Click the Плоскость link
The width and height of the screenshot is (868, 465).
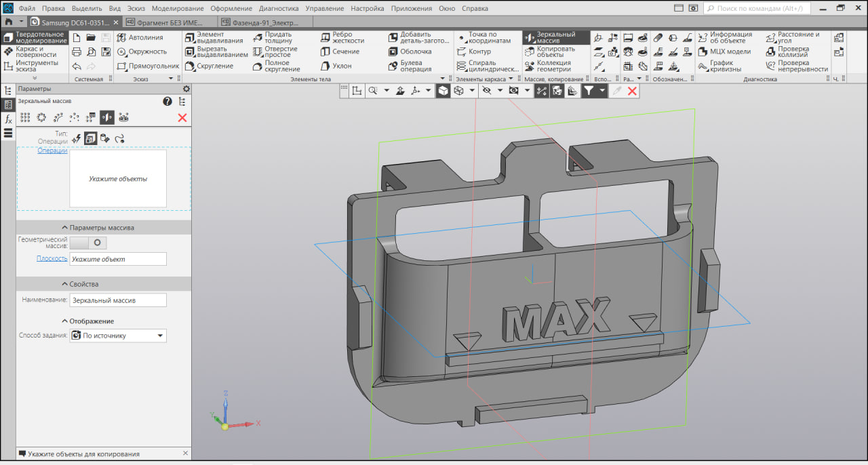point(52,258)
